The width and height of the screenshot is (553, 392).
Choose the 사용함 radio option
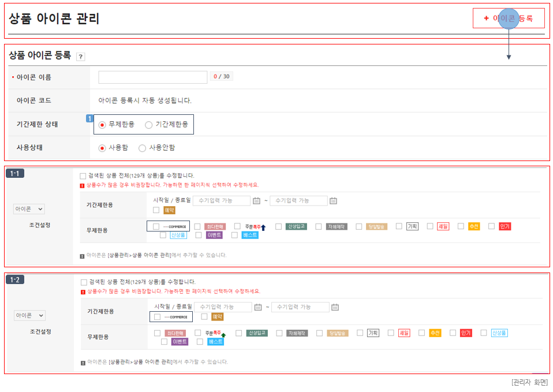(102, 148)
